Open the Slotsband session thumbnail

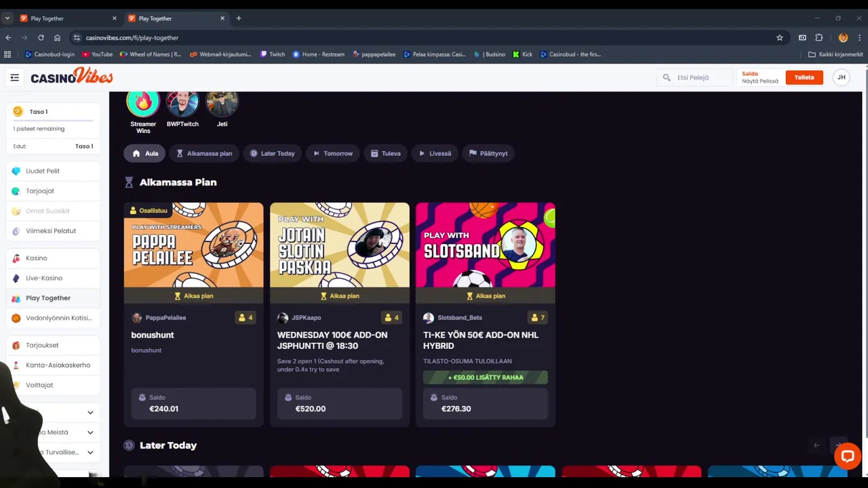tap(486, 245)
